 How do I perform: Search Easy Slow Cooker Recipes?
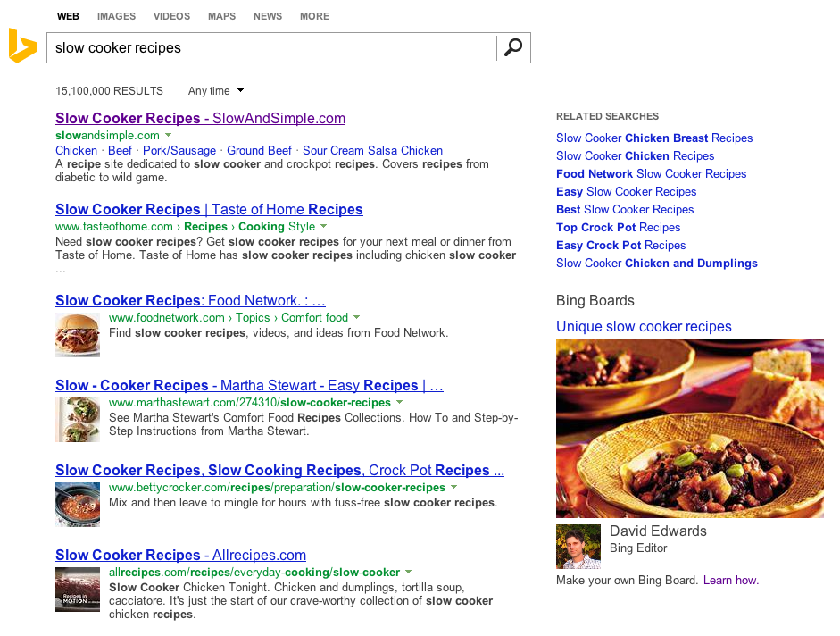coord(627,191)
